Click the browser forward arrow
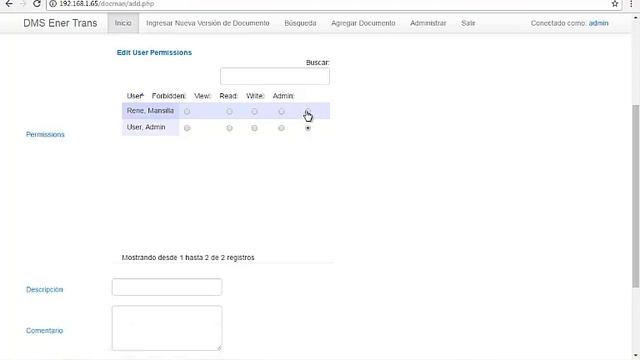Screen dimensions: 640x360 (x=23, y=4)
